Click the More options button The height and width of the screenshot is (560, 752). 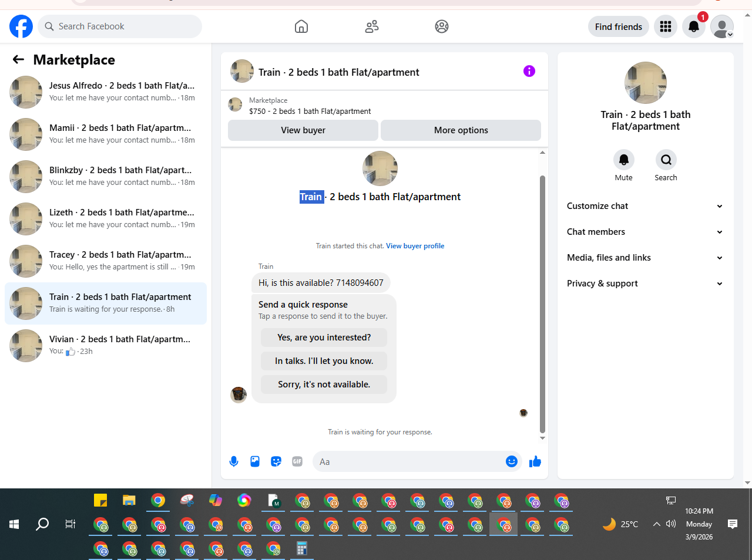pos(461,130)
